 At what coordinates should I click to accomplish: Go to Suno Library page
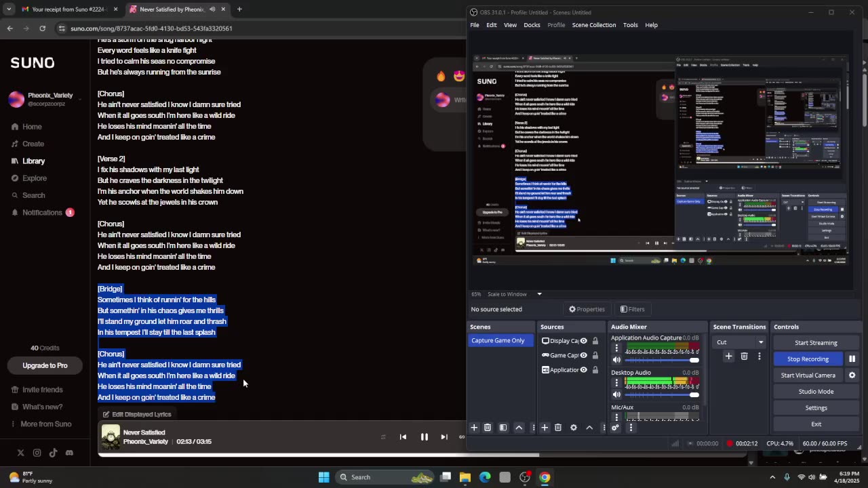(33, 161)
